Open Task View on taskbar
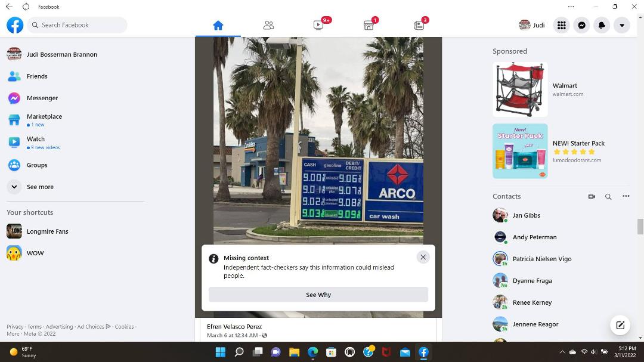 [258, 352]
